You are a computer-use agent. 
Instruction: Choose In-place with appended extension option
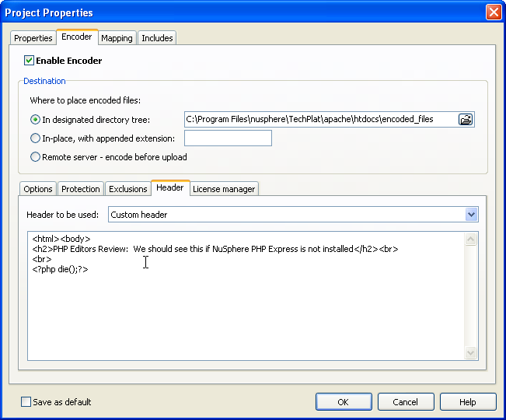(x=35, y=138)
